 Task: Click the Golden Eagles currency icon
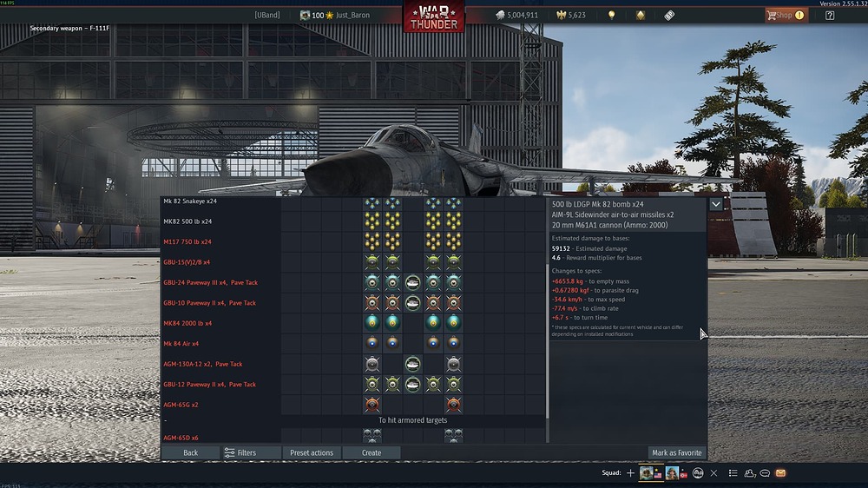(560, 15)
